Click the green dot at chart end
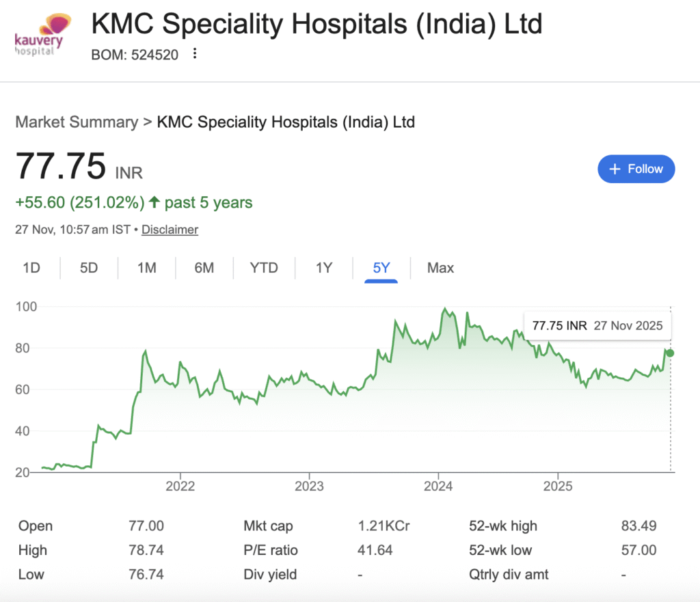 671,353
